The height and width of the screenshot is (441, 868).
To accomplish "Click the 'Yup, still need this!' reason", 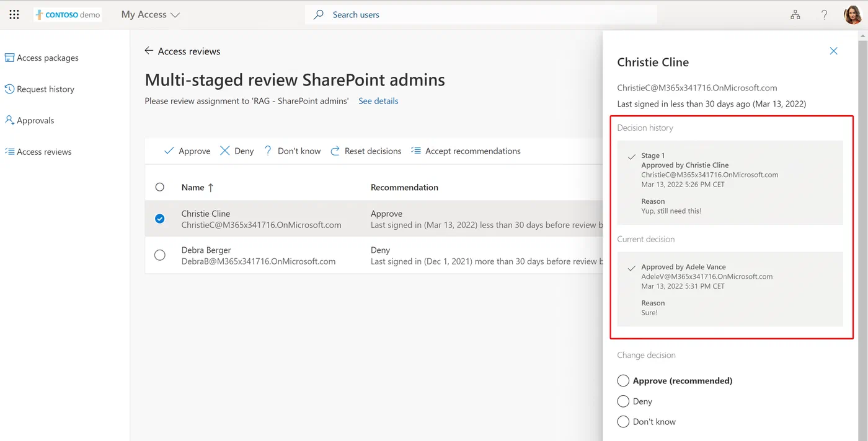I will tap(671, 211).
